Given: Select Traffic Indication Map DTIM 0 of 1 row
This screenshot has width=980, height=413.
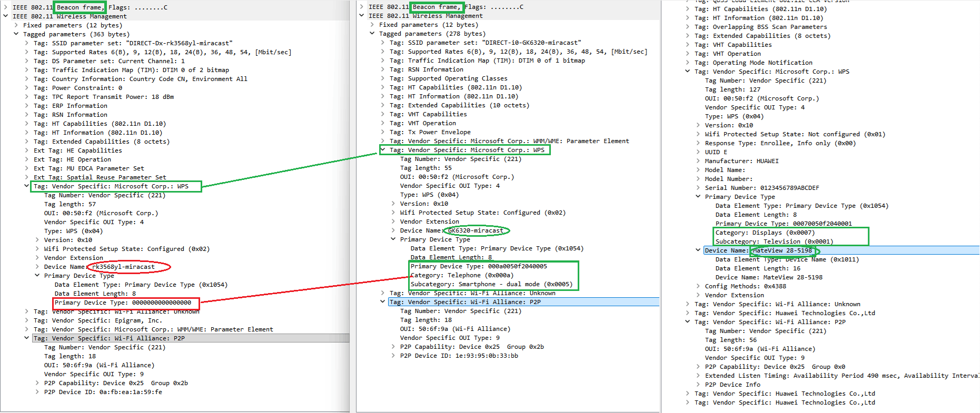Looking at the screenshot, I should pyautogui.click(x=488, y=61).
